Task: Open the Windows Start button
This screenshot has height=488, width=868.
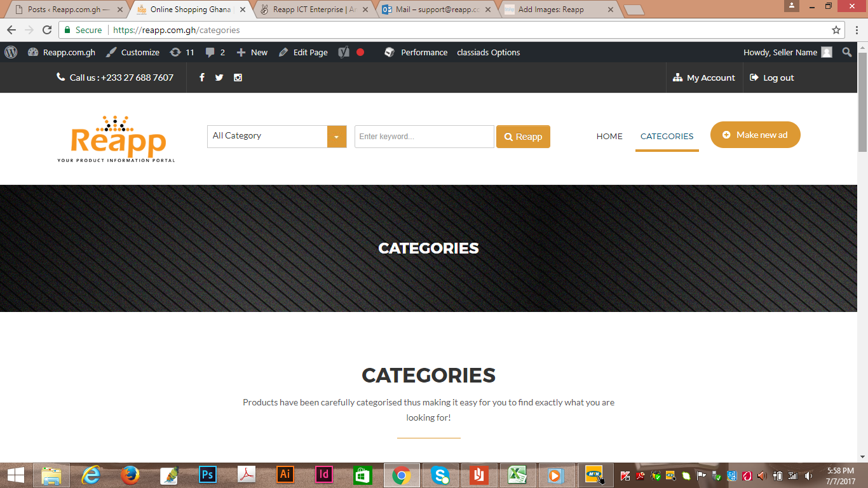Action: (x=15, y=475)
